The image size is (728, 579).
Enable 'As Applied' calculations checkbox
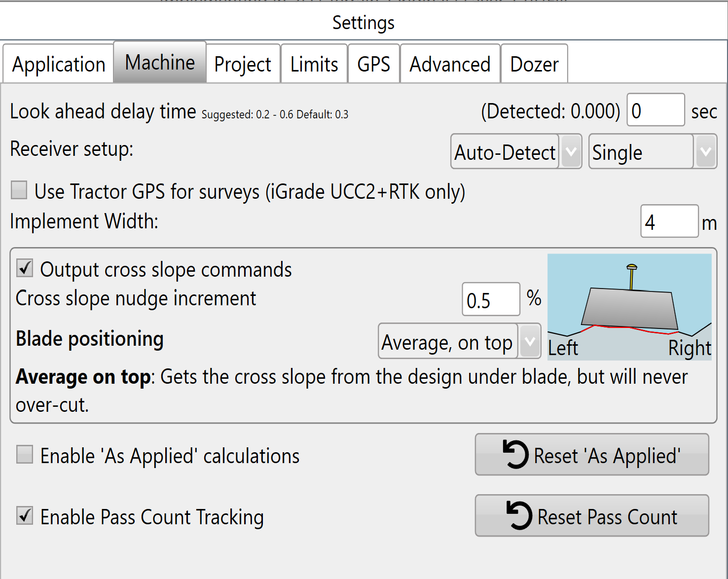pos(25,455)
